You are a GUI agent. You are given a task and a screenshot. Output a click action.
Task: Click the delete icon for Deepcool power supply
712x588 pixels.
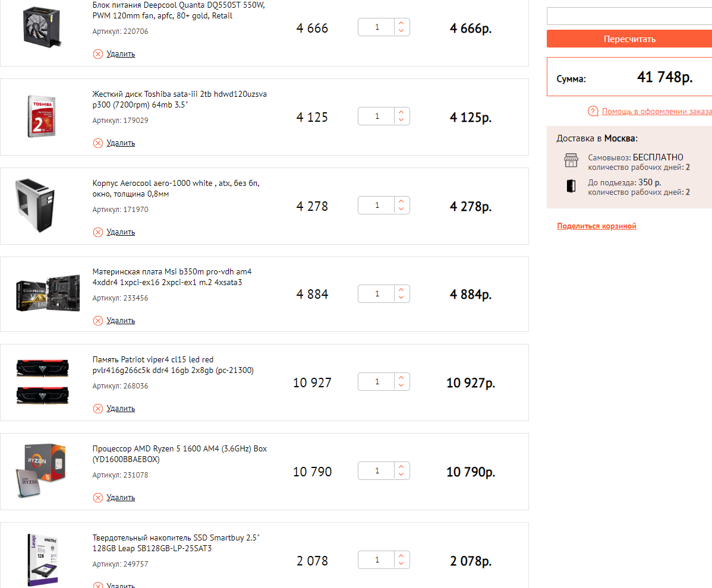98,54
